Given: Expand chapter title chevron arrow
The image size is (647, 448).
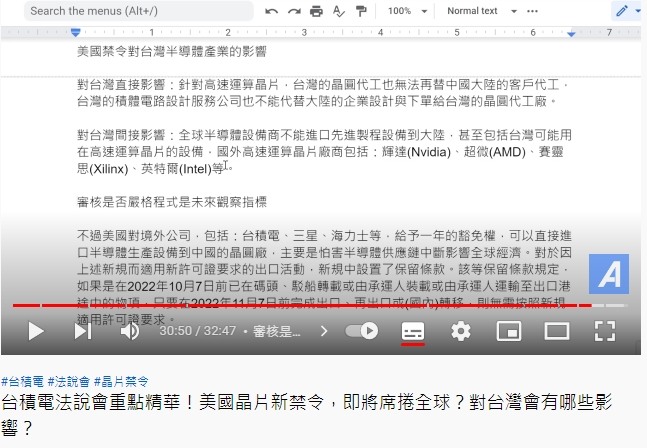Looking at the screenshot, I should pos(324,331).
